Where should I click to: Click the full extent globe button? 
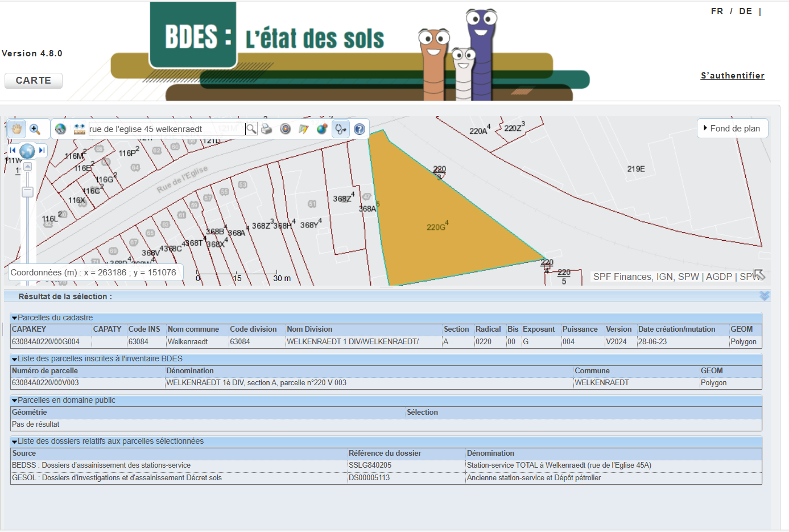27,151
